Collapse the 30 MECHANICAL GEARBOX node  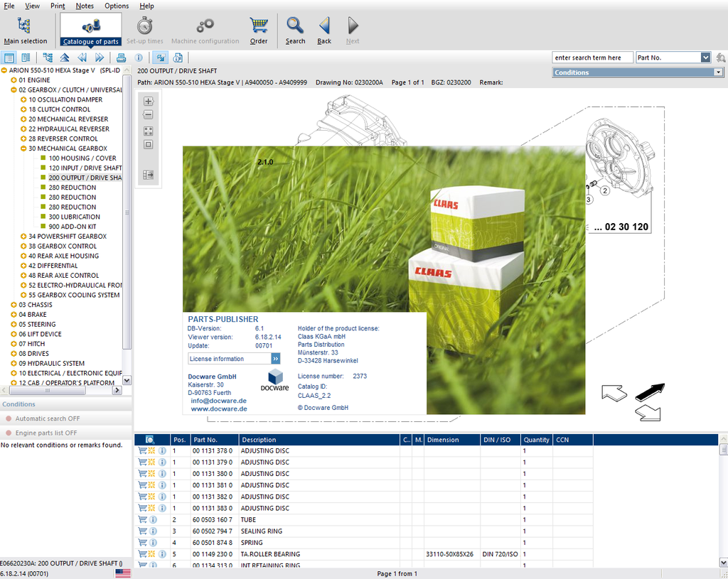tap(23, 148)
